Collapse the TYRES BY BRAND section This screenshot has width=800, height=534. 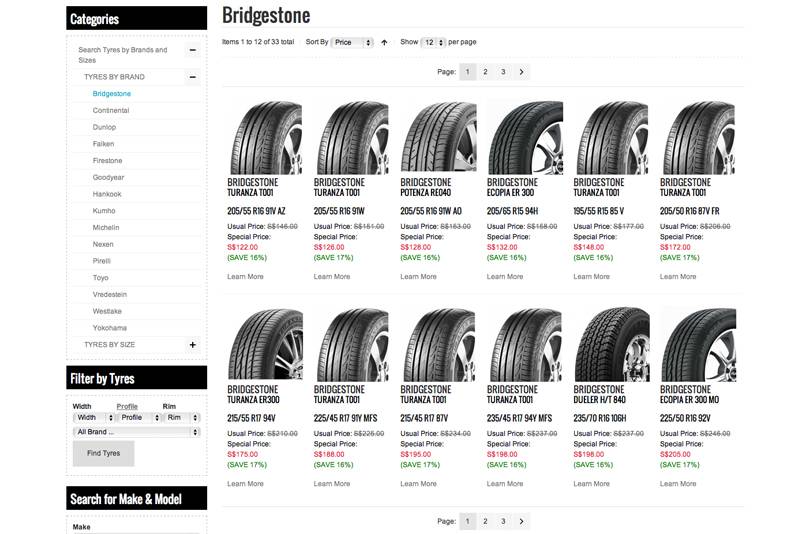click(x=193, y=77)
